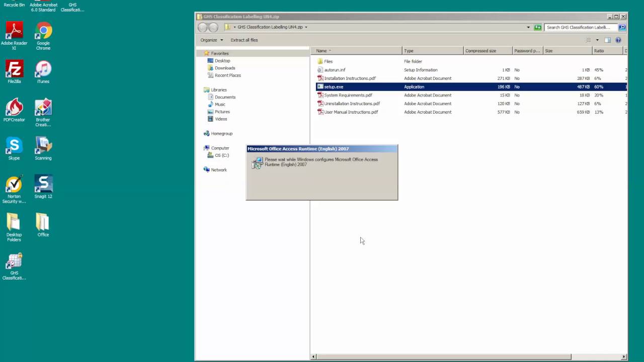
Task: Select Network in the navigation pane
Action: [x=215, y=170]
